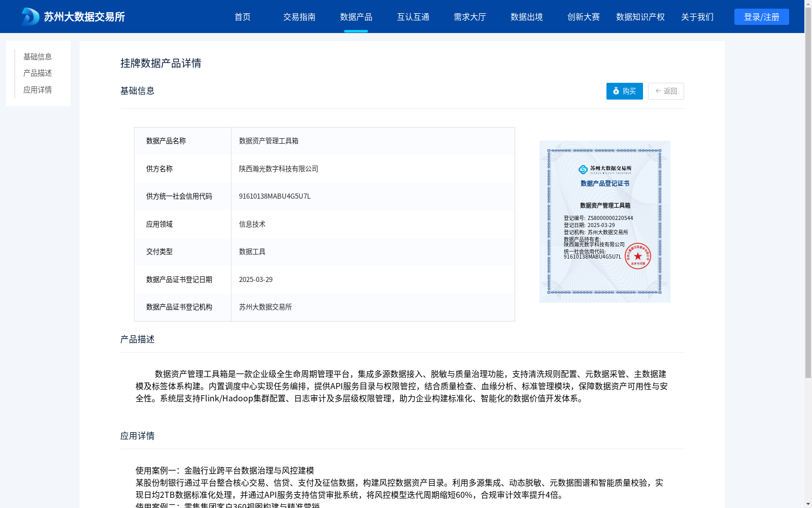Click the 应用详情 section heading
The image size is (812, 508).
click(138, 435)
